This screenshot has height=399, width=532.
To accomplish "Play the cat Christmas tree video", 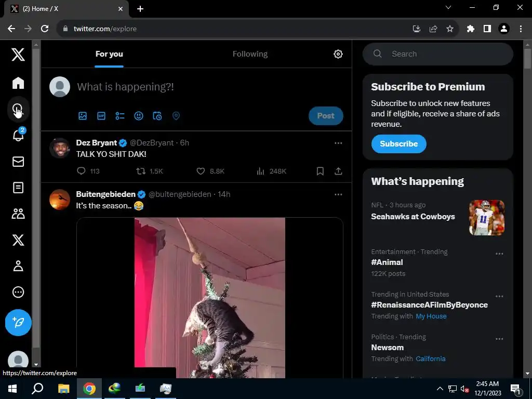I will [x=210, y=298].
